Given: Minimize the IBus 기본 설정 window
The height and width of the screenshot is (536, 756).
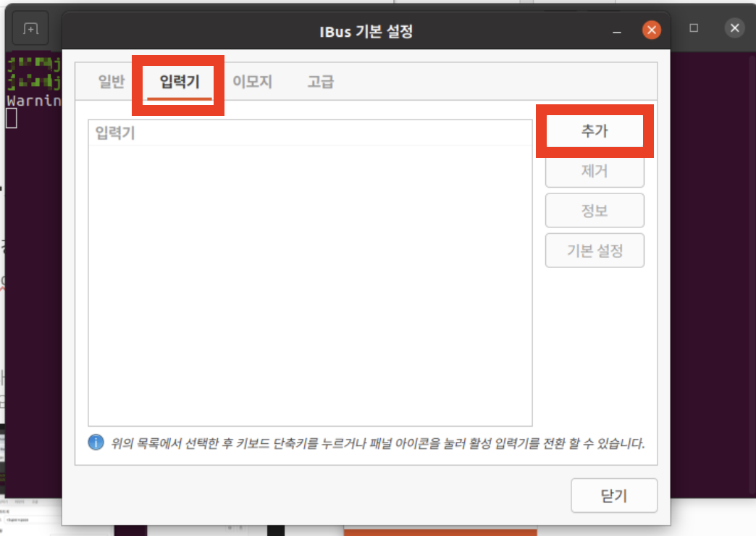Looking at the screenshot, I should pyautogui.click(x=617, y=31).
